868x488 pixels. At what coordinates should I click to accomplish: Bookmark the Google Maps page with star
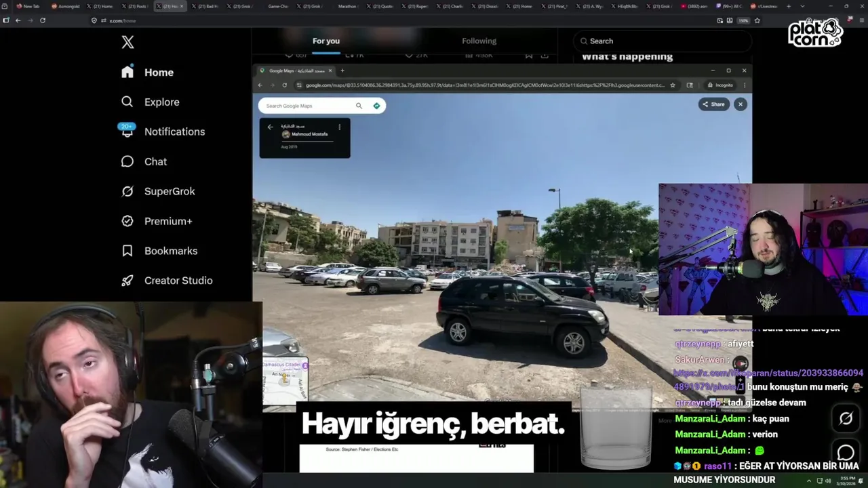tap(673, 85)
